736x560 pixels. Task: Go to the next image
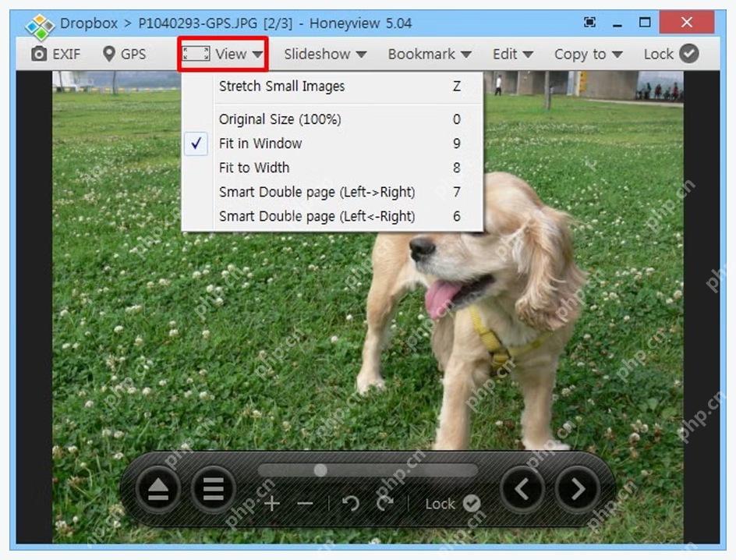(578, 489)
